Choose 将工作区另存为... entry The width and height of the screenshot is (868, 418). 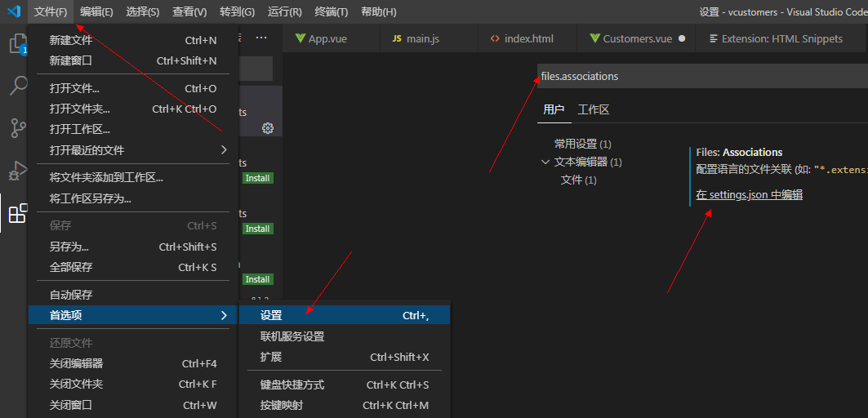click(133, 198)
